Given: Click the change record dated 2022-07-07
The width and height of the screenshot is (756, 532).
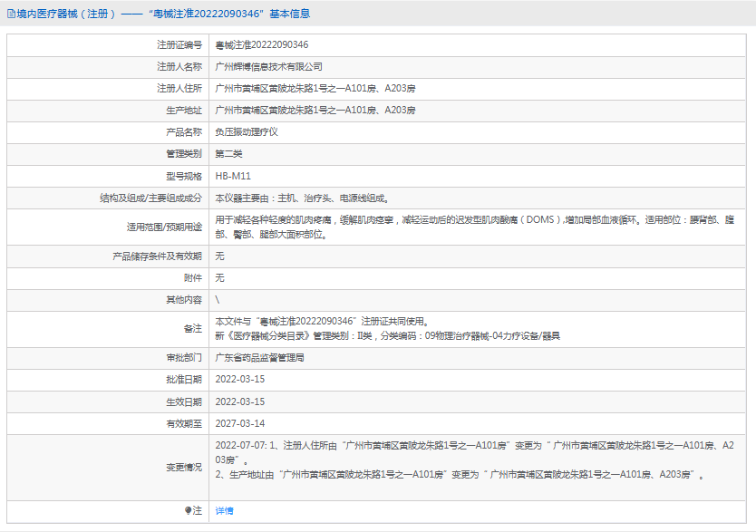Looking at the screenshot, I should pyautogui.click(x=475, y=452).
